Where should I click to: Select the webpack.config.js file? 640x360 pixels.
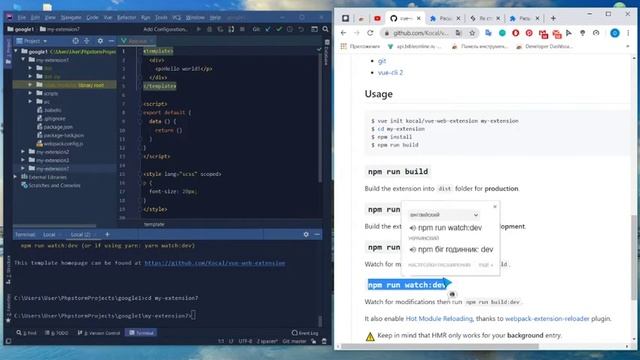coord(60,144)
